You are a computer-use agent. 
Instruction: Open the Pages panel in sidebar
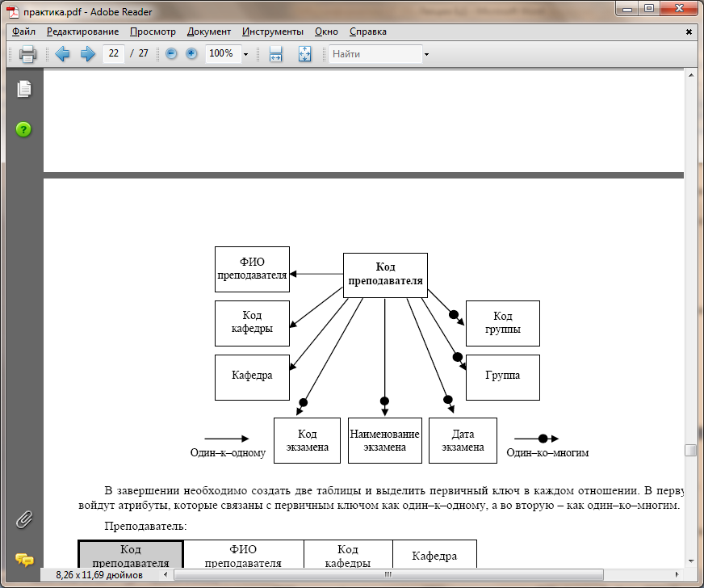coord(24,89)
